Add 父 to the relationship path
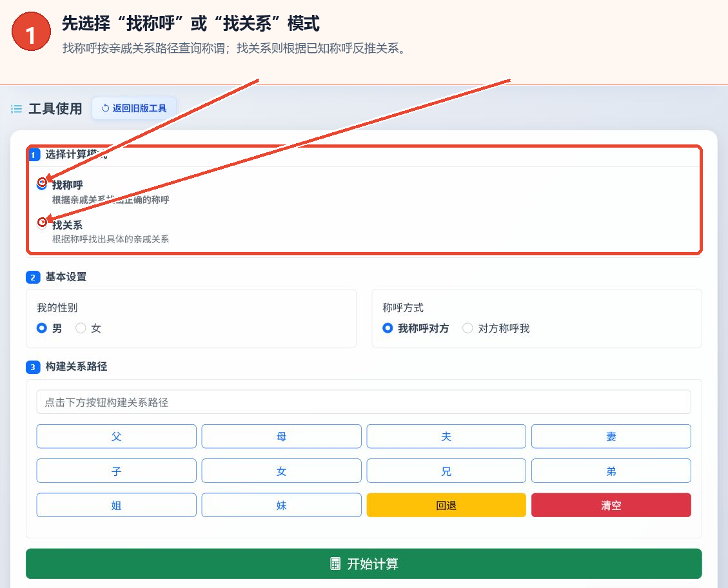Screen dimensions: 728x588 click(117, 436)
